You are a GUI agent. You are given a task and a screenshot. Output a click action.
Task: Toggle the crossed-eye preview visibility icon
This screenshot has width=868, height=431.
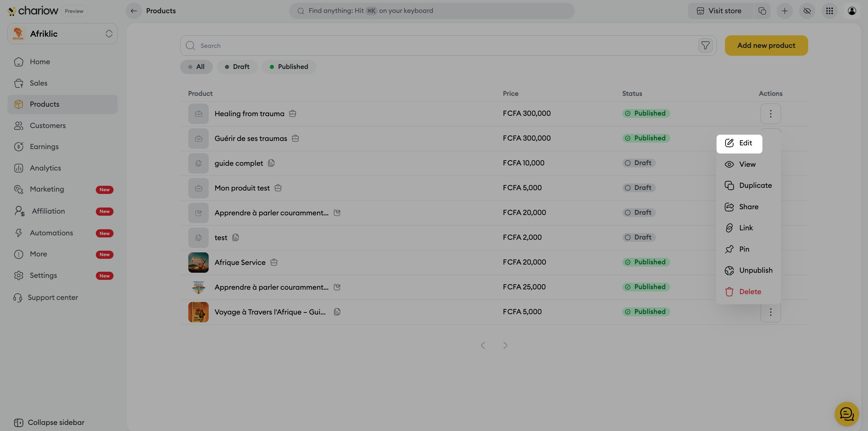pyautogui.click(x=807, y=11)
